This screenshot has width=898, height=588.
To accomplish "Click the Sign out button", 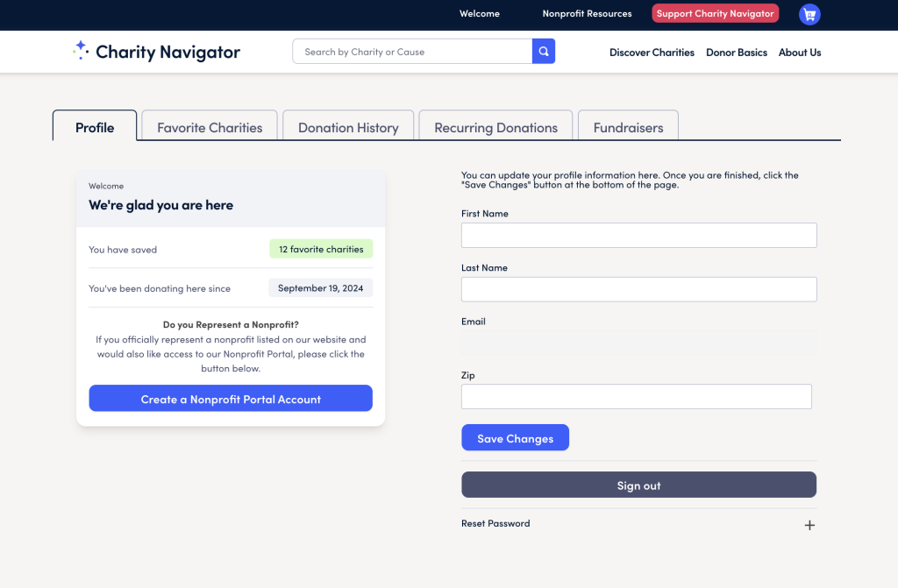I will (x=638, y=485).
